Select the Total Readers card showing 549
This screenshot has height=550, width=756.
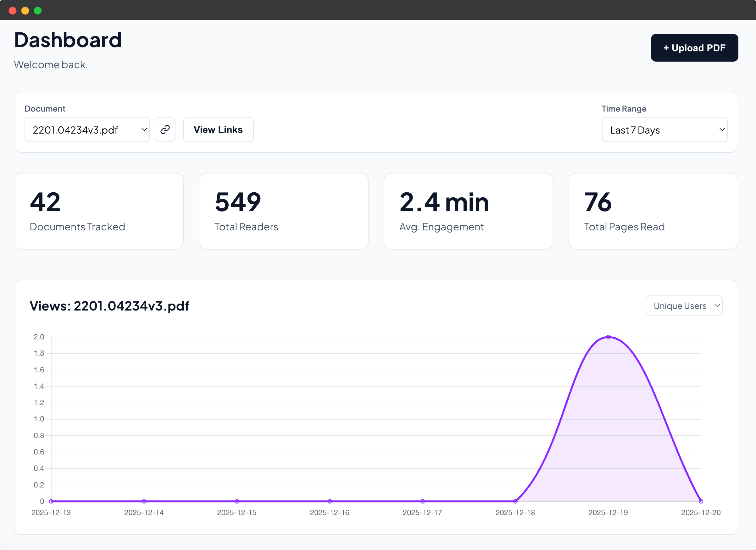[x=283, y=211]
